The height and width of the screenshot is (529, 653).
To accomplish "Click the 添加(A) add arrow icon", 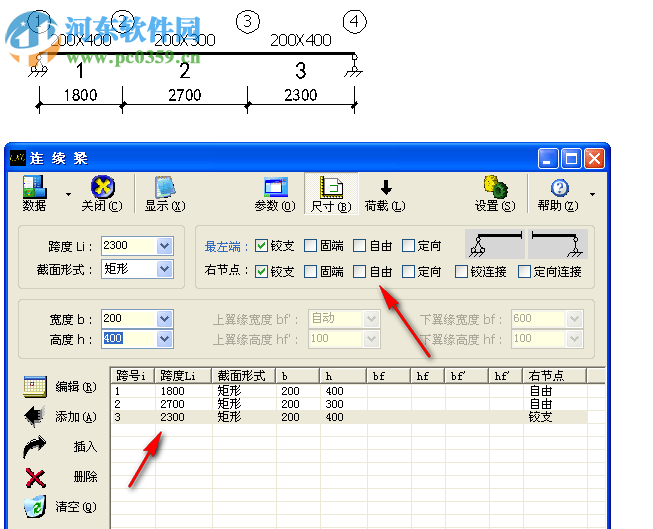I will [x=35, y=416].
